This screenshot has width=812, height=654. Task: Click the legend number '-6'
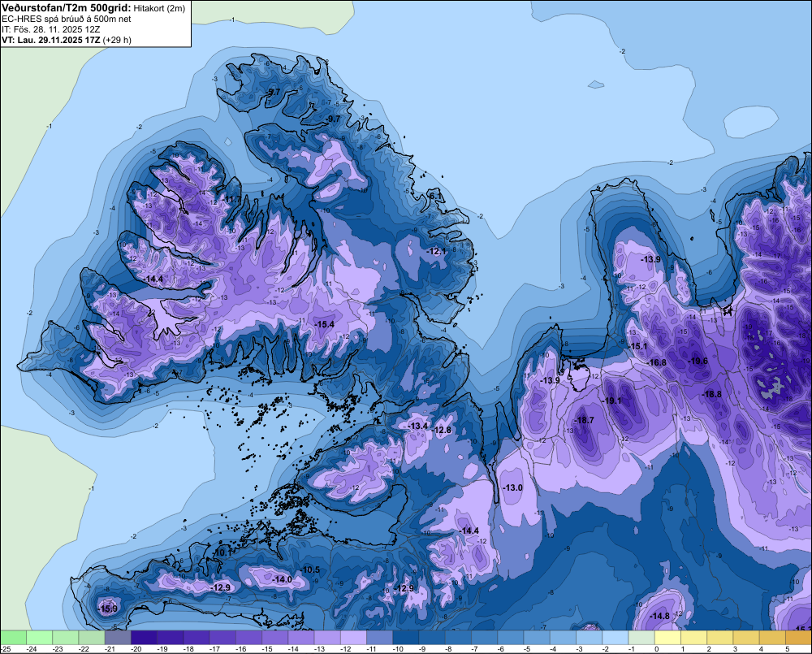pyautogui.click(x=502, y=649)
